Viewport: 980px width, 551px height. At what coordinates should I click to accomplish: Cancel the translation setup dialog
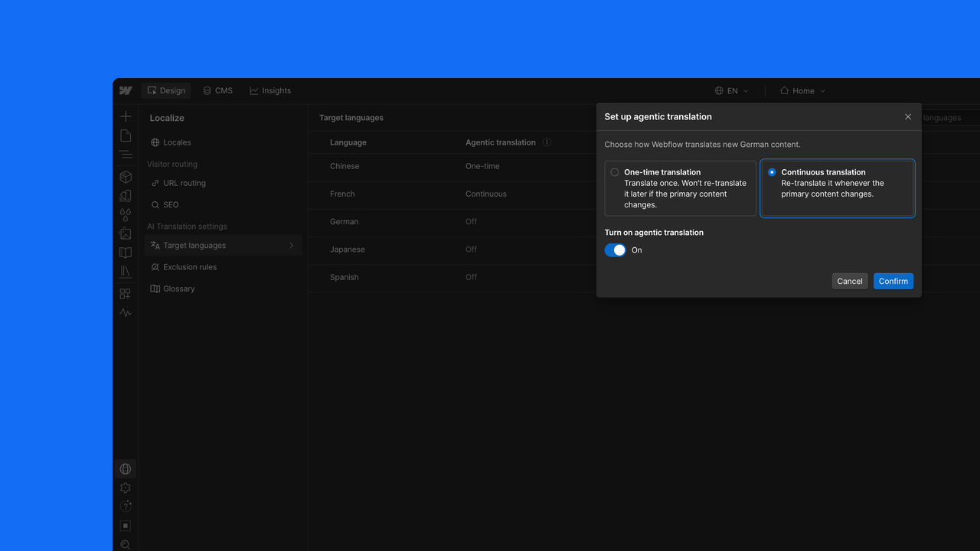click(x=850, y=281)
